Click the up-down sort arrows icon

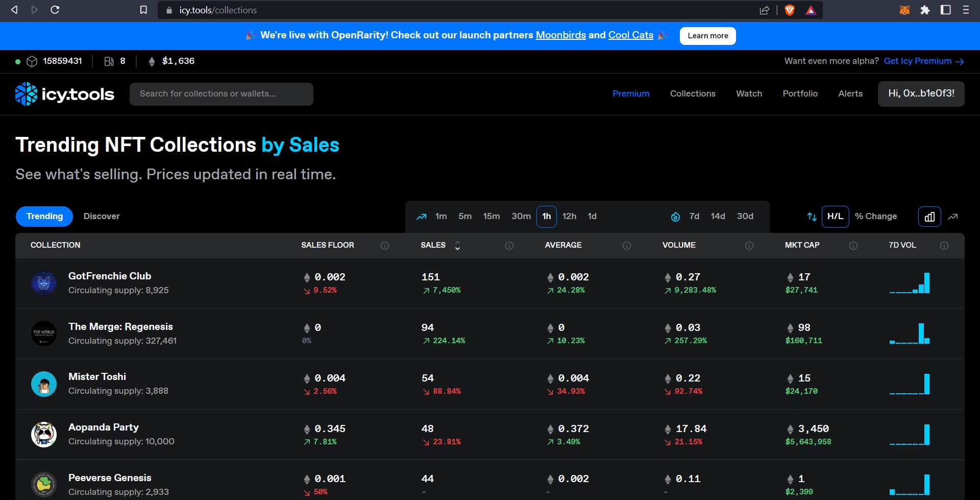[x=812, y=217]
